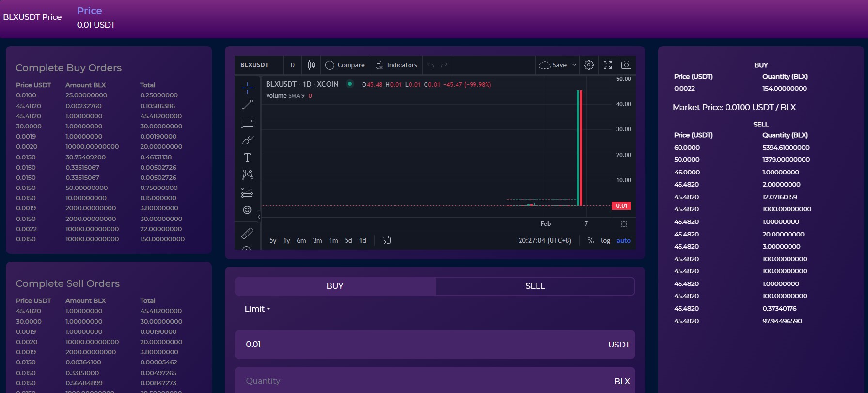Collapse the drawing toolbar with arrow handle
868x393 pixels.
pyautogui.click(x=259, y=217)
